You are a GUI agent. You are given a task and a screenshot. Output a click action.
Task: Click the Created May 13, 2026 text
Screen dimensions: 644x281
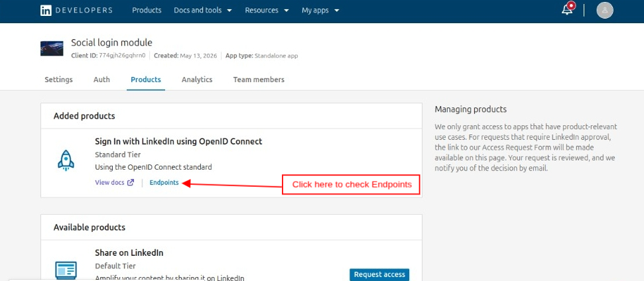185,56
